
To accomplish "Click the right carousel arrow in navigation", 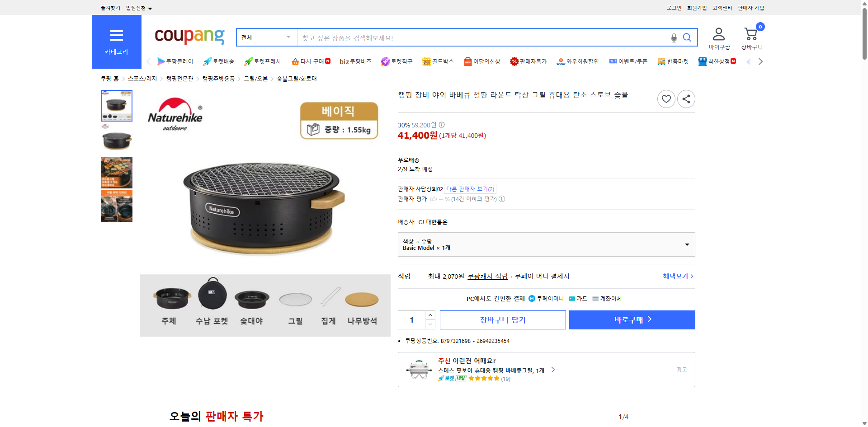I will click(760, 61).
